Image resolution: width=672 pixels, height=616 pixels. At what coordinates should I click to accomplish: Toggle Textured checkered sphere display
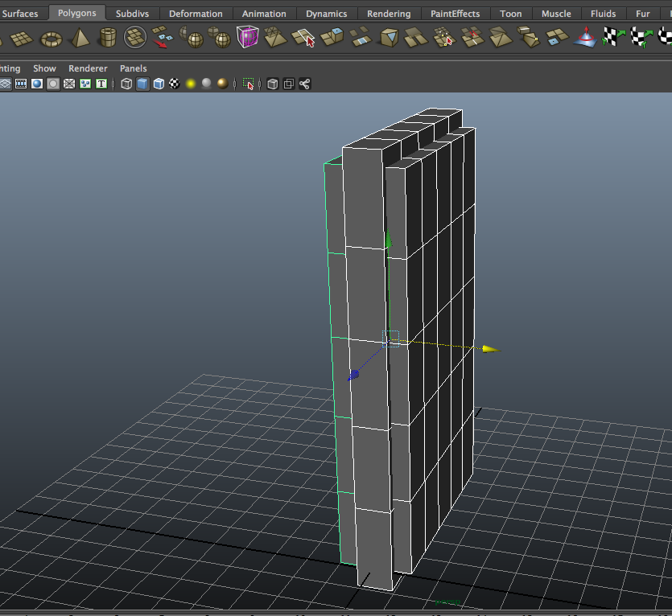(175, 84)
